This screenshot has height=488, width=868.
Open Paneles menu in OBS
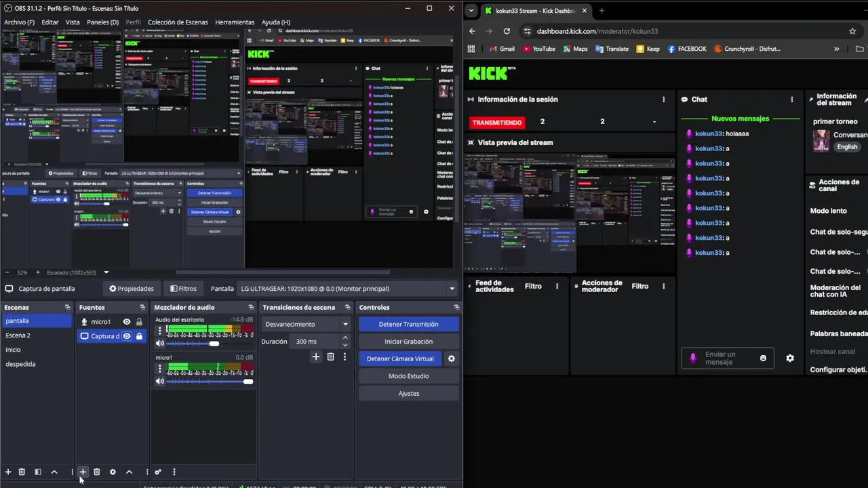tap(102, 22)
